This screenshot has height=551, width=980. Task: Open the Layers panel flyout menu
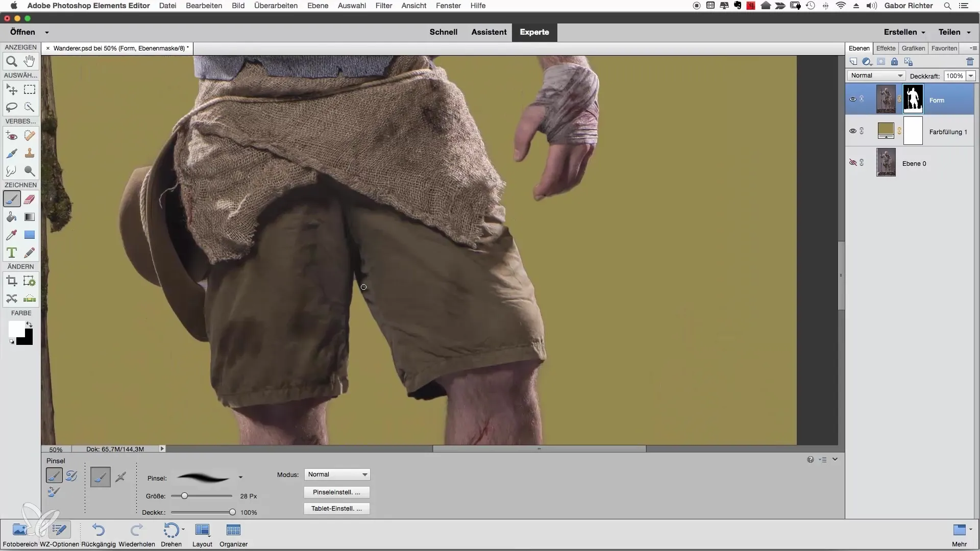click(x=973, y=48)
